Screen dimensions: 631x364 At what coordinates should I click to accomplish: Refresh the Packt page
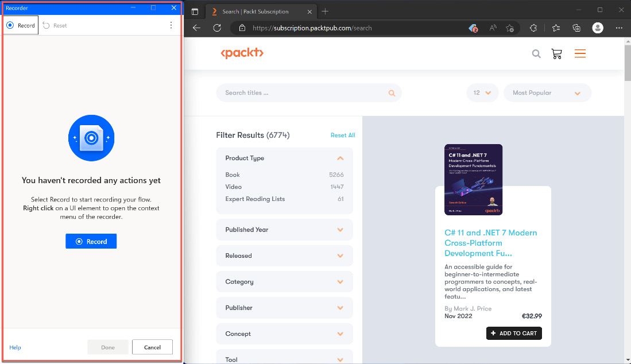tap(217, 28)
